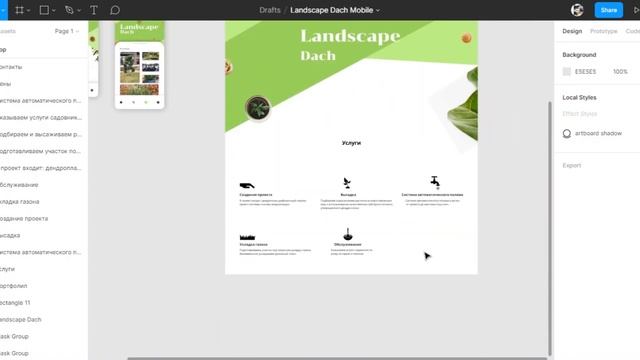Switch to the Code tab
This screenshot has height=360, width=640.
[633, 31]
